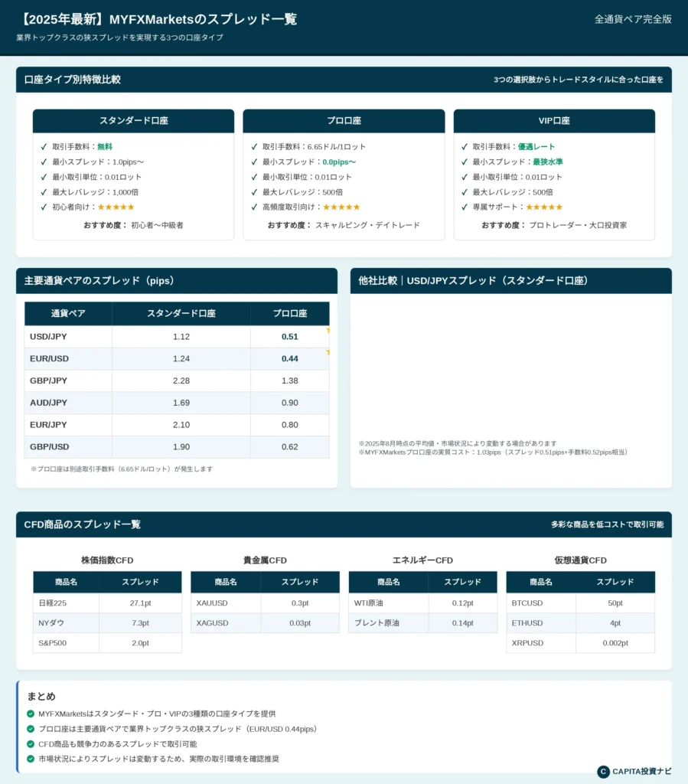The width and height of the screenshot is (688, 784).
Task: Select the EUR/USD row label in the table
Action: click(49, 358)
